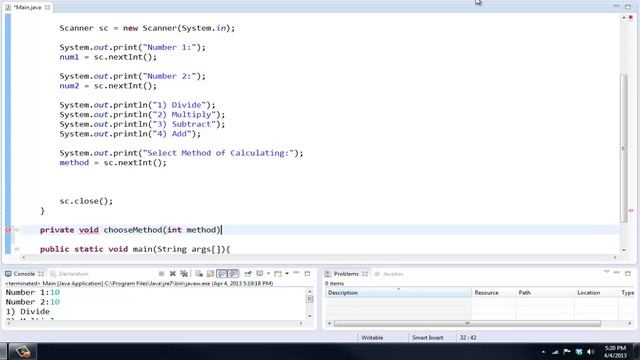Toggle Show Console When Standard Error Changes

point(233,273)
